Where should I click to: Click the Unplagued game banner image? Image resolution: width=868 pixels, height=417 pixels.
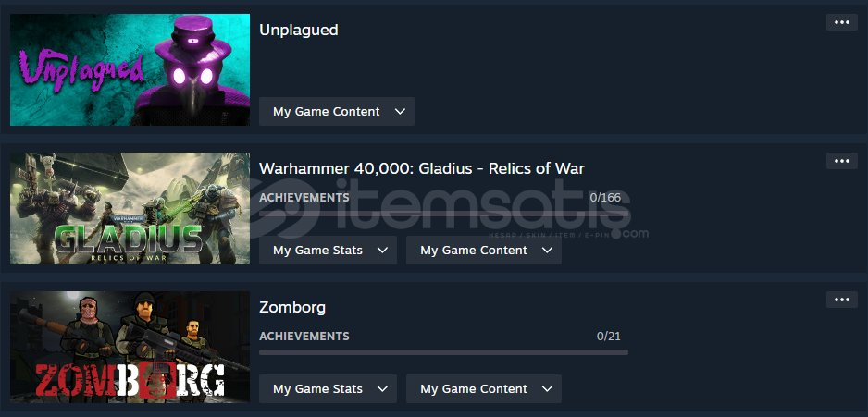tap(130, 69)
